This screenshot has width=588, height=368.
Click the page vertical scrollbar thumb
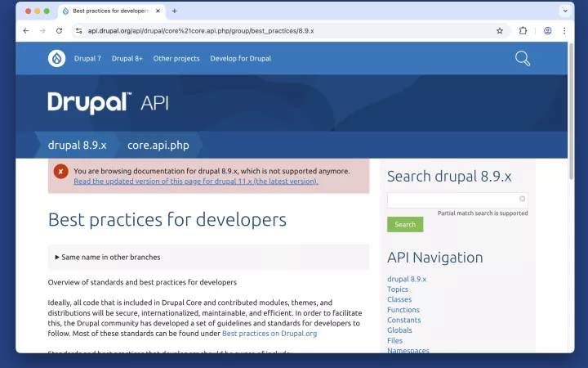(571, 110)
